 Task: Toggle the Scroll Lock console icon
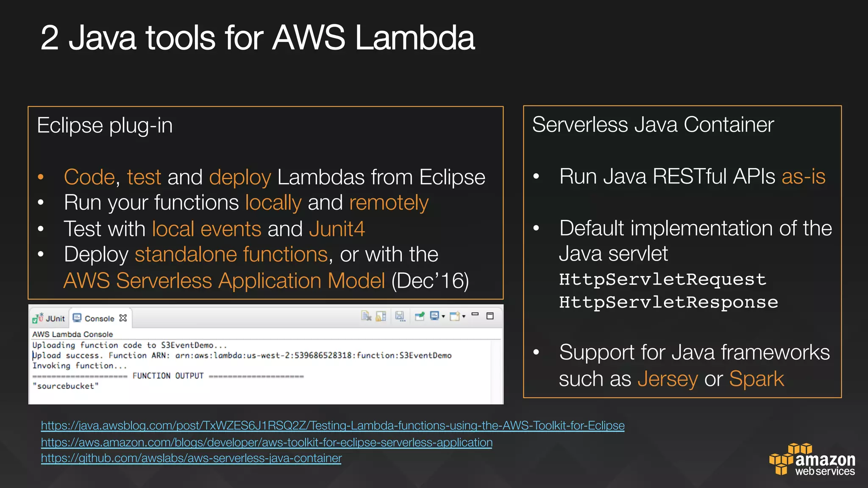click(381, 316)
